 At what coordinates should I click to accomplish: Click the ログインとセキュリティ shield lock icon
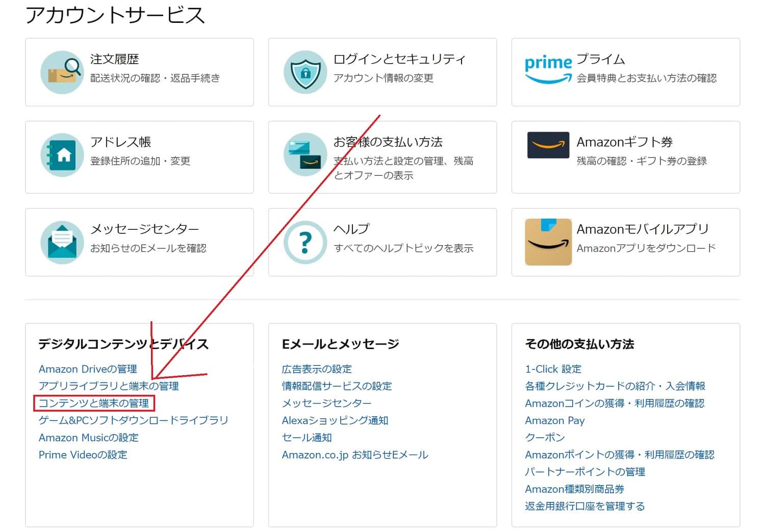coord(305,72)
